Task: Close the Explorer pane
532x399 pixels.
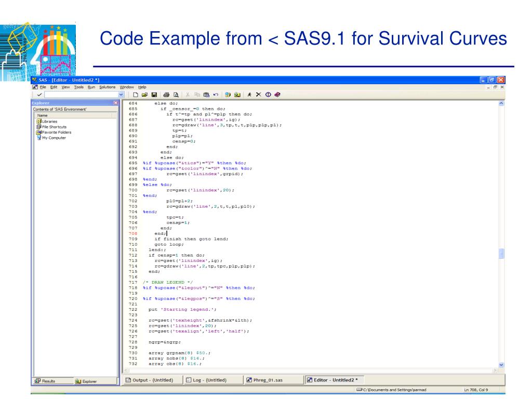Action: tap(116, 103)
